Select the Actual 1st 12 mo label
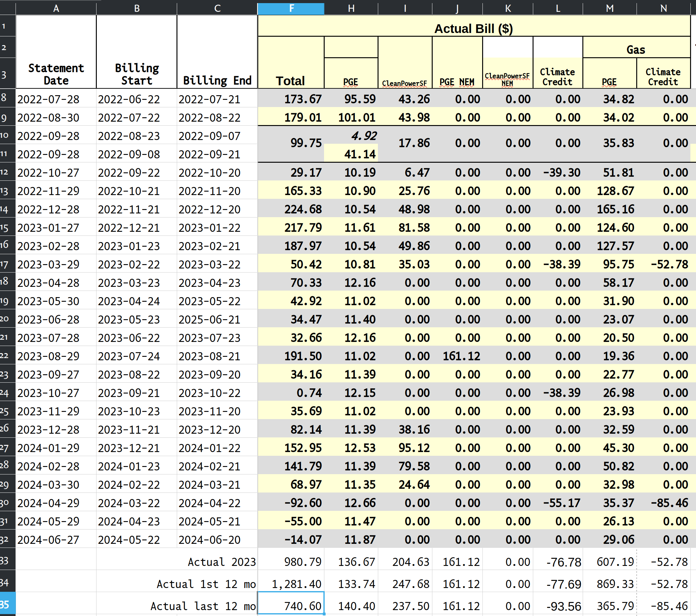The image size is (696, 616). [206, 584]
